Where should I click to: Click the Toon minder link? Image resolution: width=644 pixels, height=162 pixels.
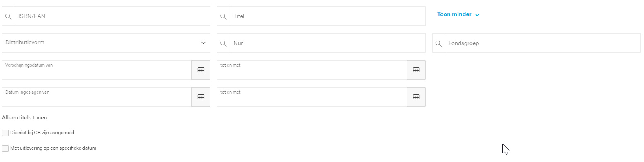[x=454, y=14]
